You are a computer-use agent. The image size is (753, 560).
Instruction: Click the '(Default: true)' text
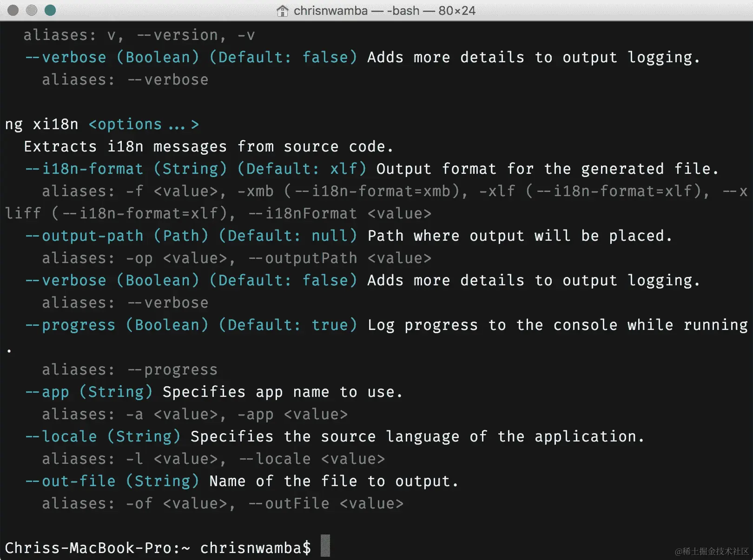287,325
